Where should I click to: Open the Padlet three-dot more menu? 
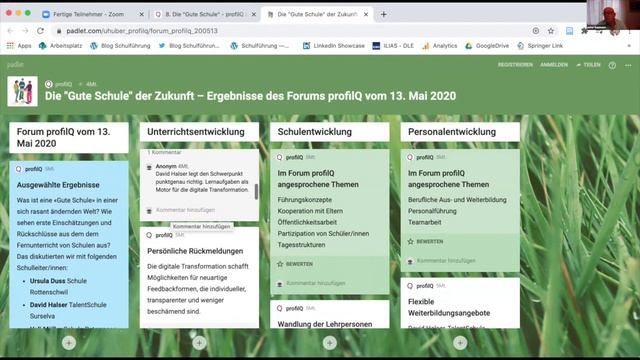click(x=628, y=65)
